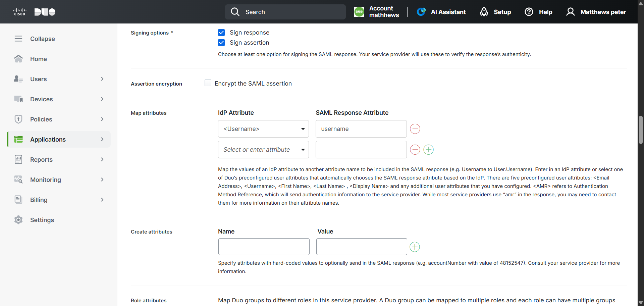Screen dimensions: 644x306
Task: Click the Home house icon
Action: pyautogui.click(x=18, y=59)
